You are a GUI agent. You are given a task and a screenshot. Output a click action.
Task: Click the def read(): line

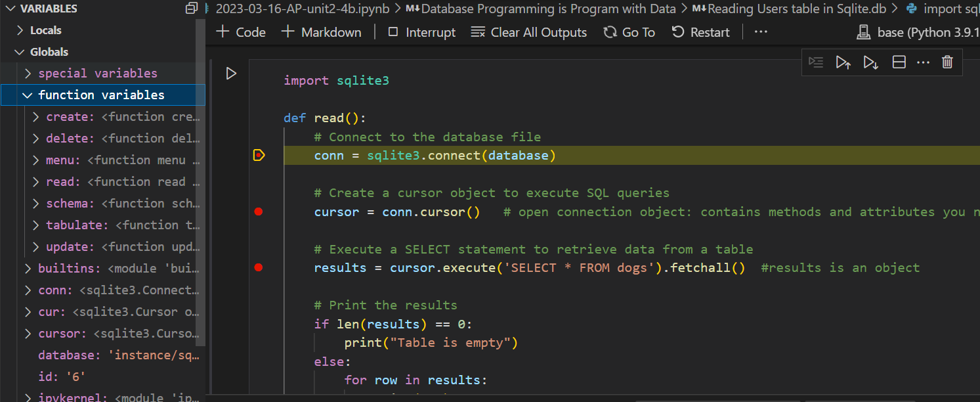pyautogui.click(x=324, y=118)
